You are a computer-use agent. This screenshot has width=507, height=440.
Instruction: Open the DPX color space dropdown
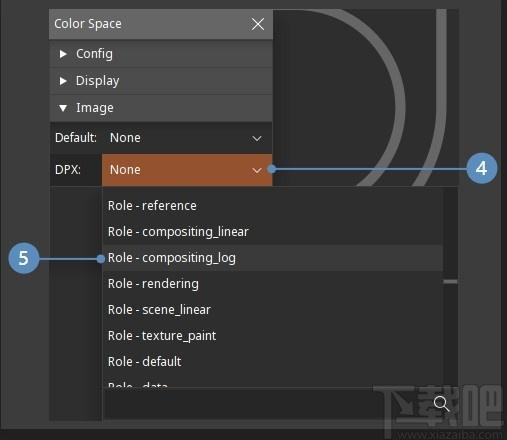tap(187, 170)
